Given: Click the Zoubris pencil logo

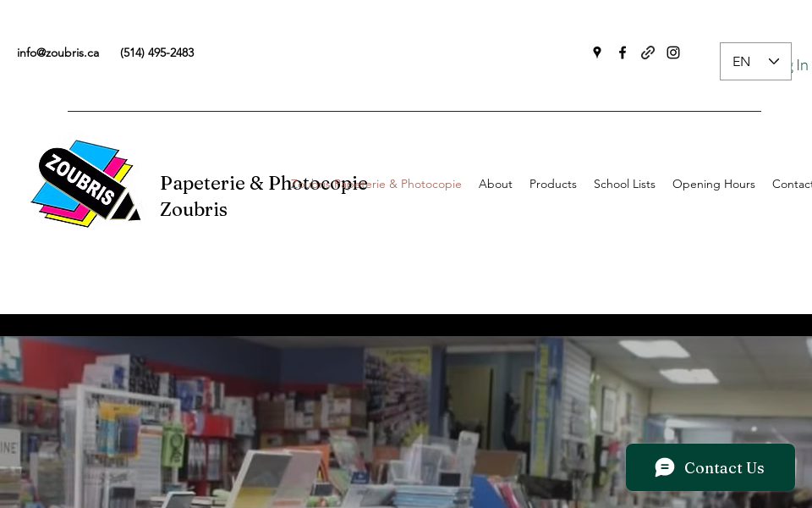Looking at the screenshot, I should pos(86,184).
